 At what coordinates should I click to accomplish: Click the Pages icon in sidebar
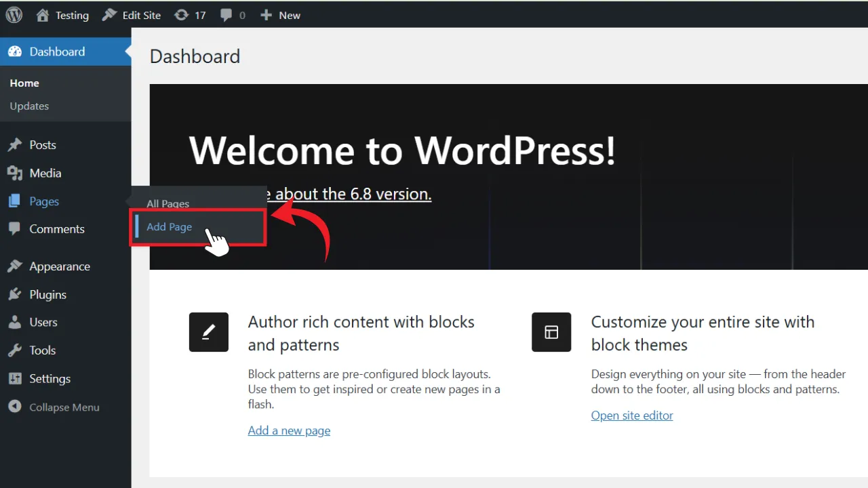pos(15,201)
